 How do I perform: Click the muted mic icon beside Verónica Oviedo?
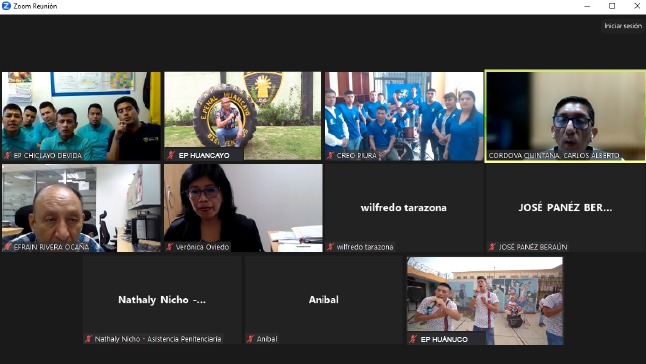169,247
